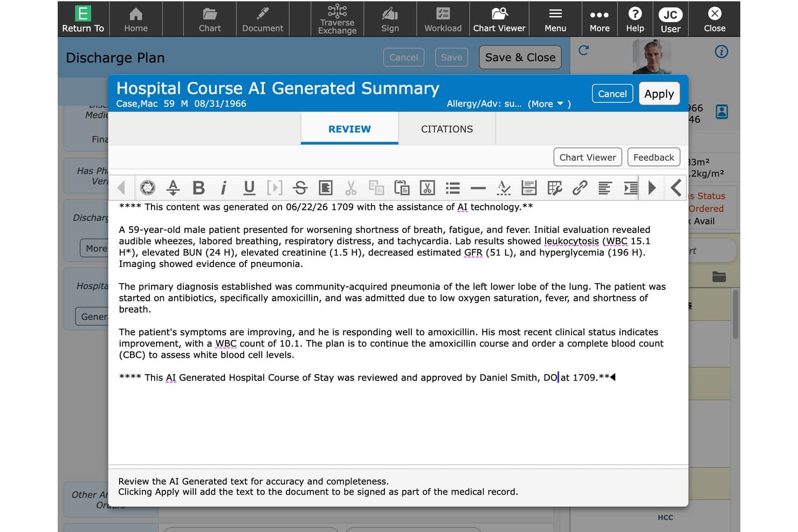Click the word 'leukocytosis' in the summary
This screenshot has height=532, width=798.
(x=572, y=241)
